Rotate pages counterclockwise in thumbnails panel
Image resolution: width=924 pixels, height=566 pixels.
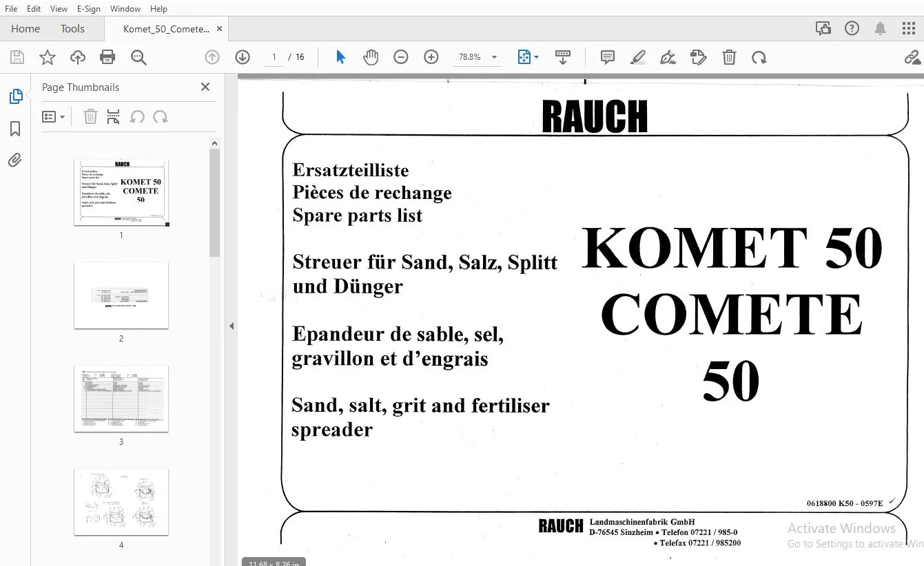[x=137, y=117]
